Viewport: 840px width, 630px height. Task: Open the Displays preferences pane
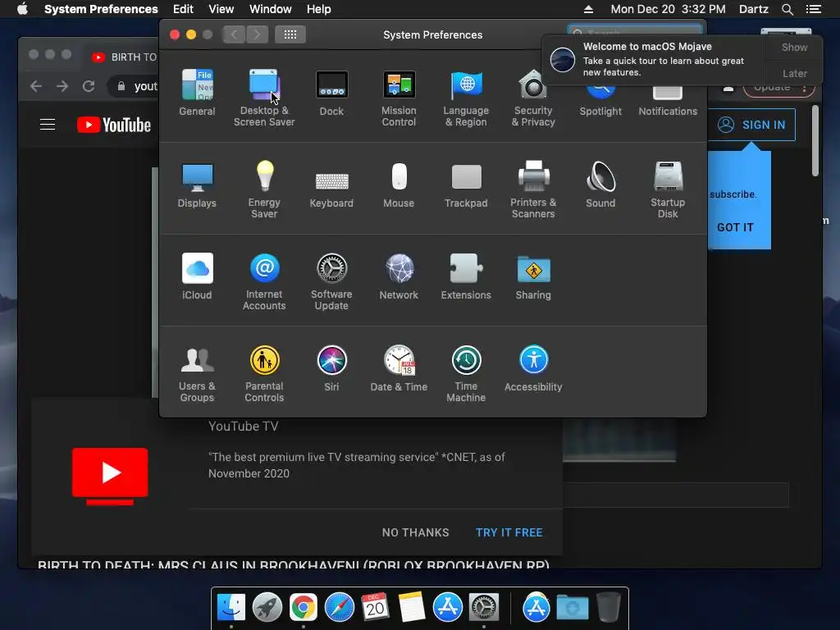[x=197, y=185]
